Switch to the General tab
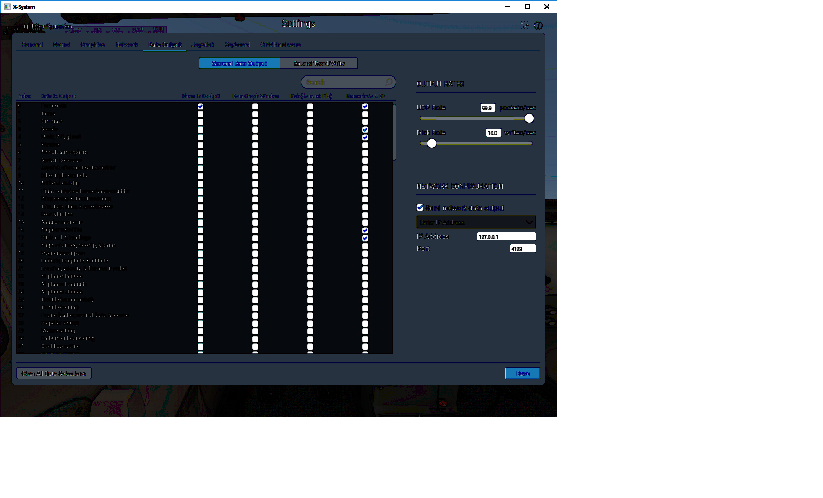Viewport: 823px width, 498px height. 32,45
